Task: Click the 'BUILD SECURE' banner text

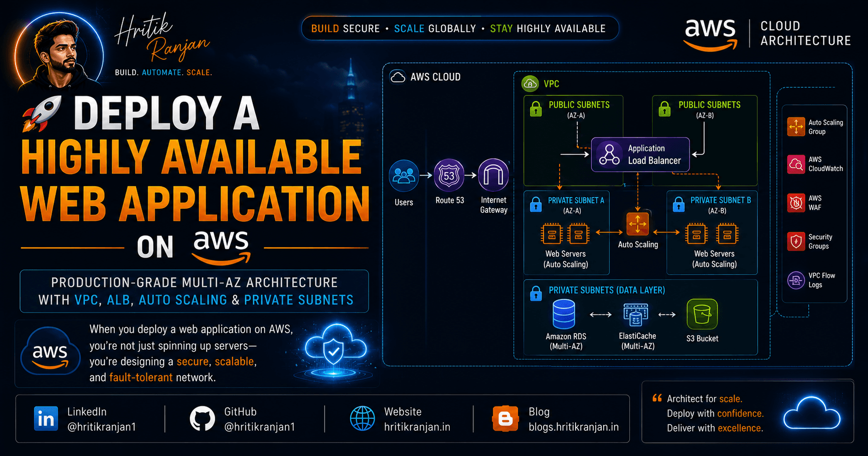Action: tap(345, 29)
